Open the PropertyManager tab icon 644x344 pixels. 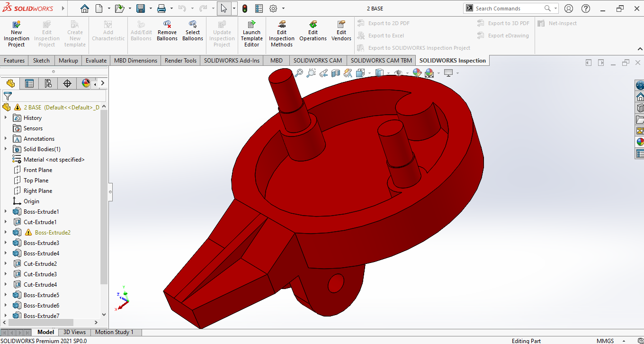(29, 84)
